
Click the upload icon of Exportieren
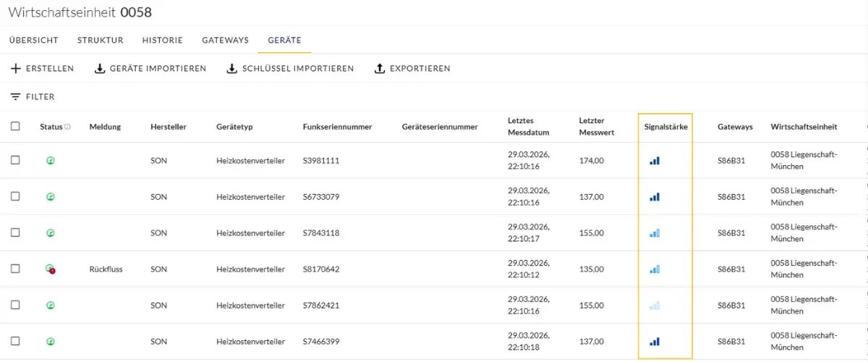pos(380,69)
